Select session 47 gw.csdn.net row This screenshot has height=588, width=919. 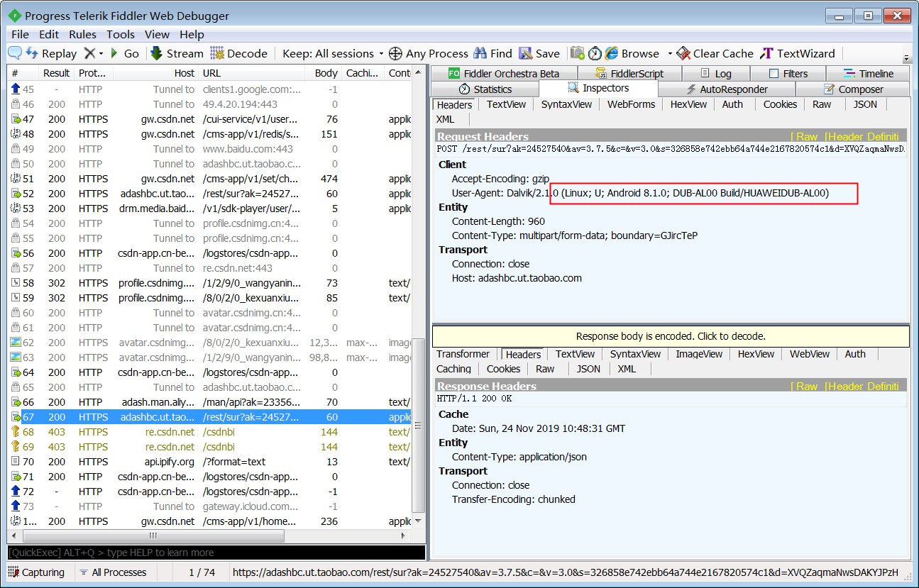[209, 119]
